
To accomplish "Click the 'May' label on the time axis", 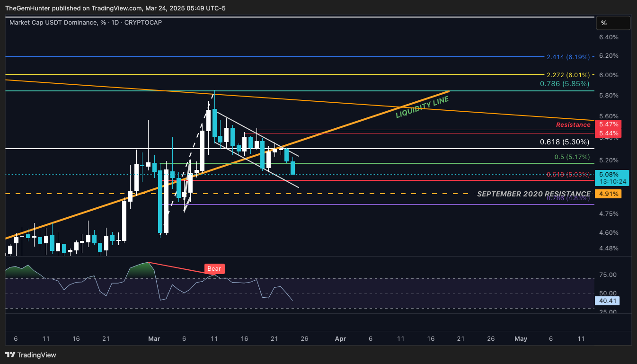I will (521, 339).
